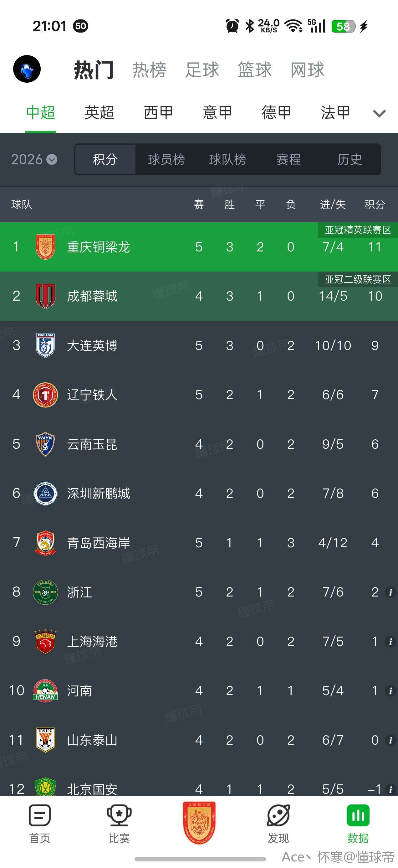Tap the bottom home gesture bar

(200, 859)
